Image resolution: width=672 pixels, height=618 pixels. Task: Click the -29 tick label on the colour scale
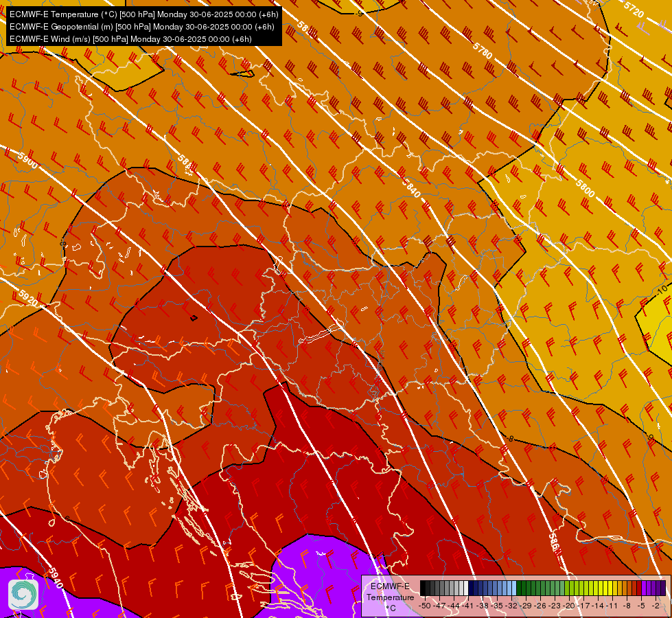525,606
